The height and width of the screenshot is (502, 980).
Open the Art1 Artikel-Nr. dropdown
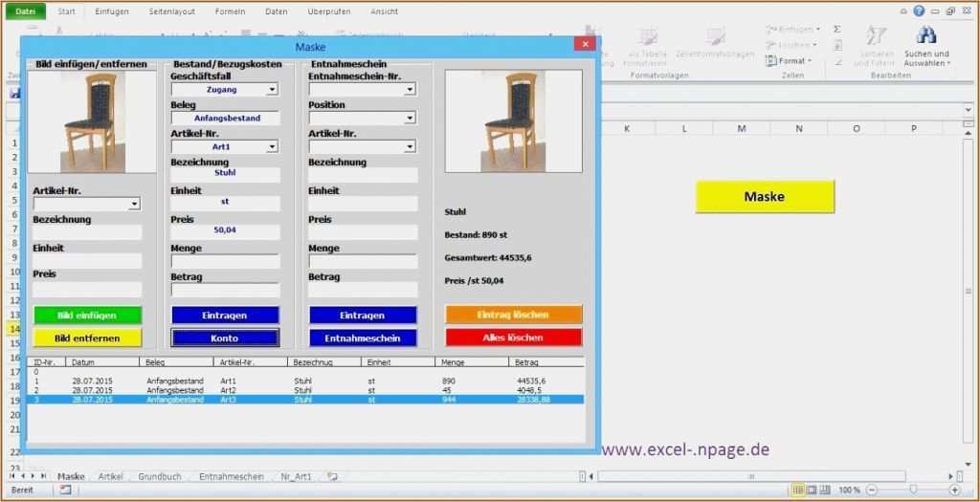click(x=272, y=147)
